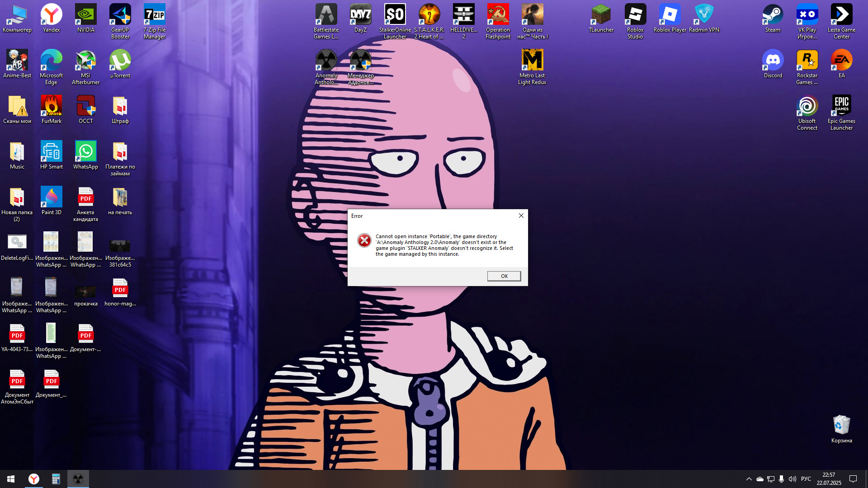868x488 pixels.
Task: Open the Корзина recycle bin
Action: pos(841,429)
